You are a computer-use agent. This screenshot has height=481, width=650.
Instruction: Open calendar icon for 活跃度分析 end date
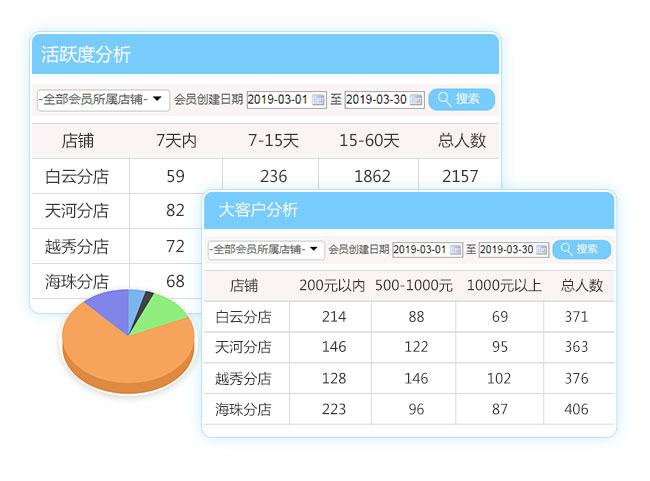pos(416,100)
